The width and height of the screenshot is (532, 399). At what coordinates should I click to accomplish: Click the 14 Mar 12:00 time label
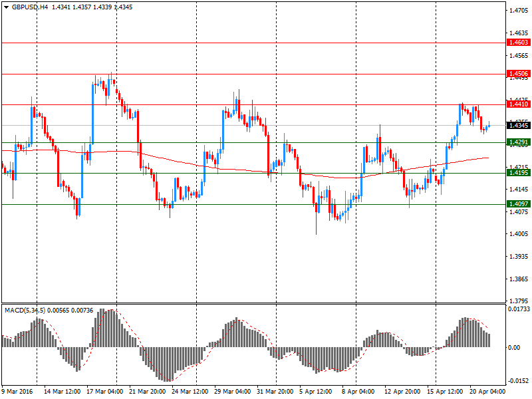click(x=62, y=392)
